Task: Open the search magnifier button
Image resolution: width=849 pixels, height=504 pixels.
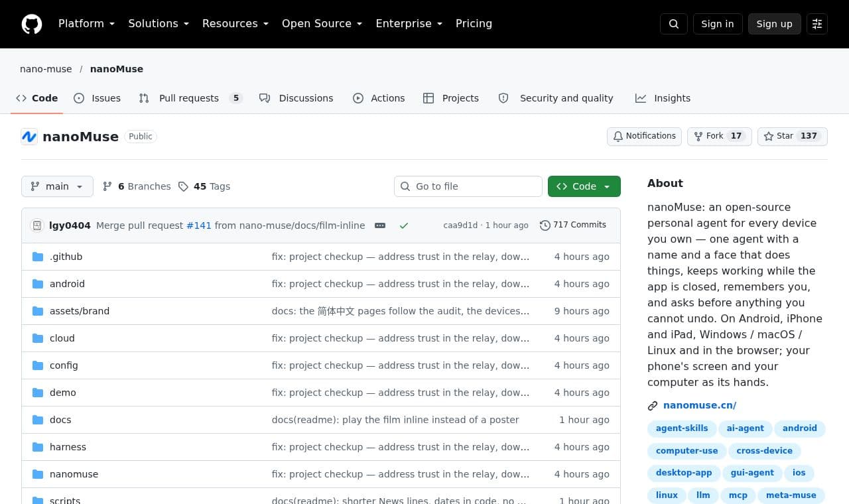Action: click(674, 24)
